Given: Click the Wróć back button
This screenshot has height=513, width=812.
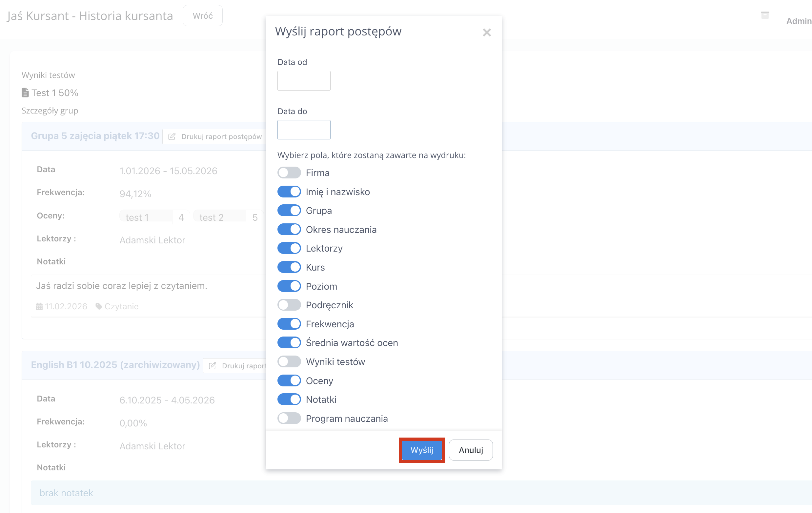Looking at the screenshot, I should pyautogui.click(x=202, y=15).
